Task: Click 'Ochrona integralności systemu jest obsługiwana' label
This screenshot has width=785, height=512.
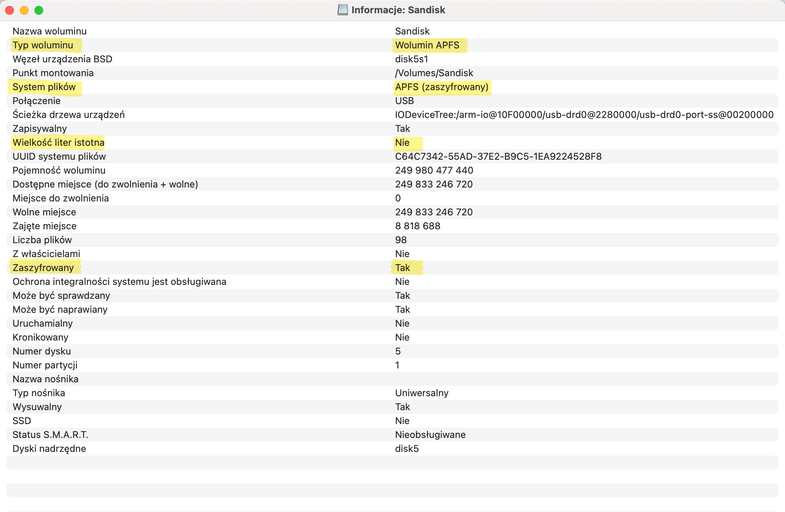Action: (x=119, y=282)
